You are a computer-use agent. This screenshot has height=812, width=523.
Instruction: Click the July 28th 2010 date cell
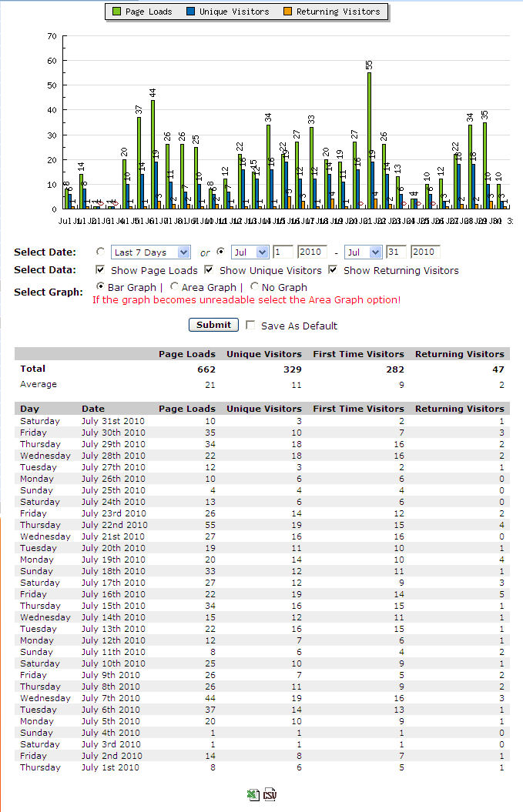click(x=113, y=456)
